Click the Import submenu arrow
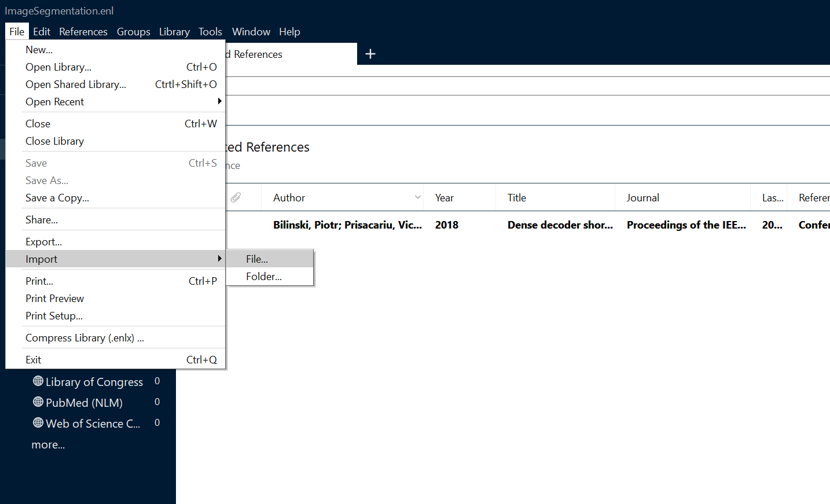 coord(219,259)
